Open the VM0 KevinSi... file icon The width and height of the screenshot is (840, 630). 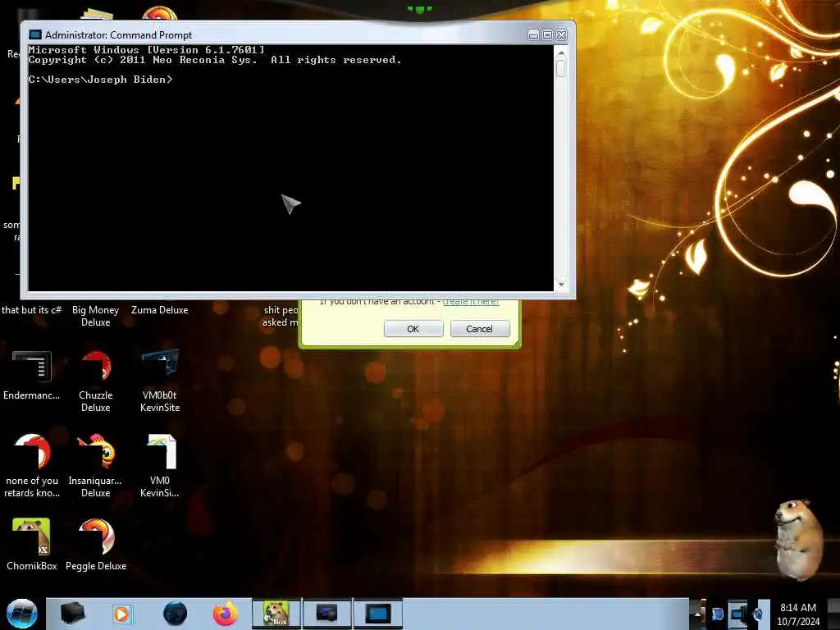(x=160, y=466)
